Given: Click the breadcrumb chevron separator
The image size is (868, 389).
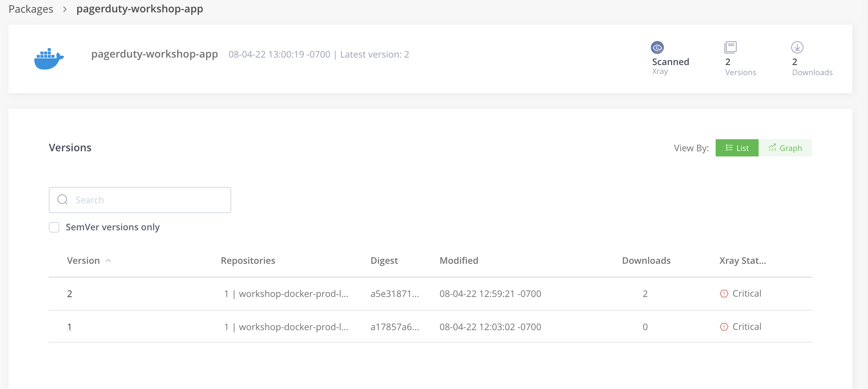Looking at the screenshot, I should 65,9.
